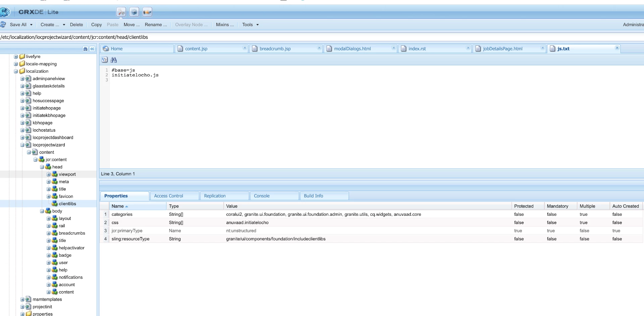
Task: Click the Copy button
Action: (x=96, y=25)
